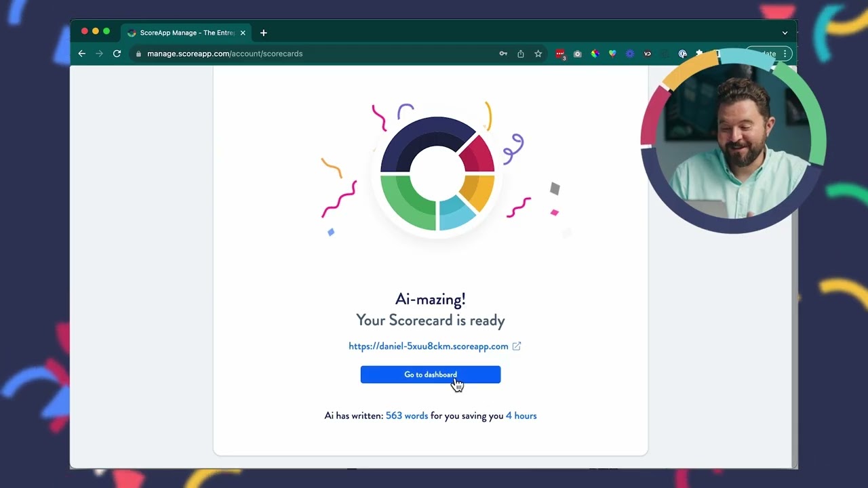Bookmark this page with the star icon

[x=538, y=54]
